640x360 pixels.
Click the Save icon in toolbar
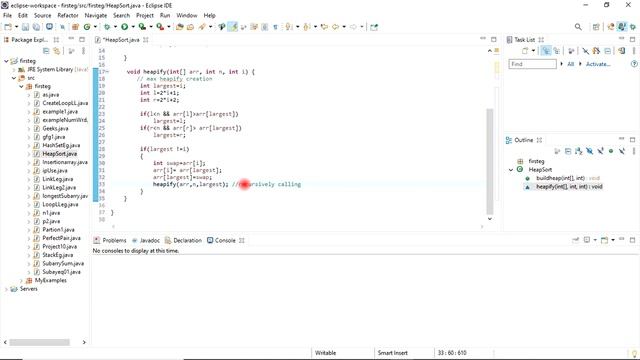pos(25,27)
